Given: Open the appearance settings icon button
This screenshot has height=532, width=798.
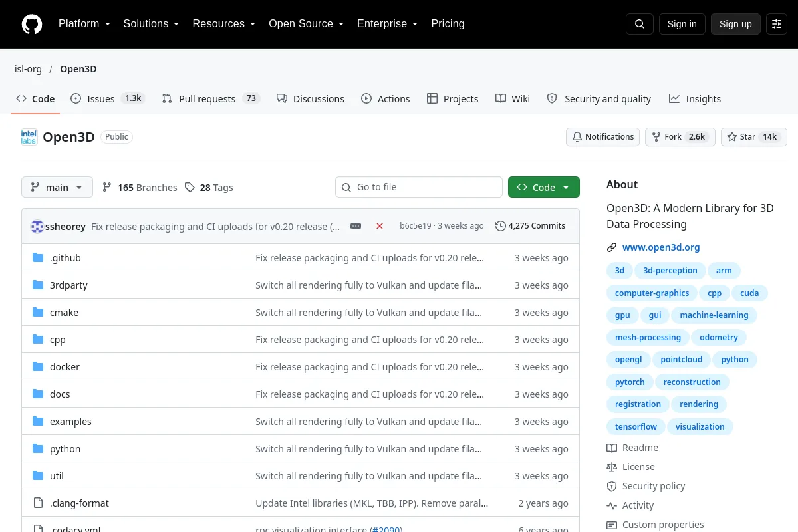Looking at the screenshot, I should click(777, 24).
